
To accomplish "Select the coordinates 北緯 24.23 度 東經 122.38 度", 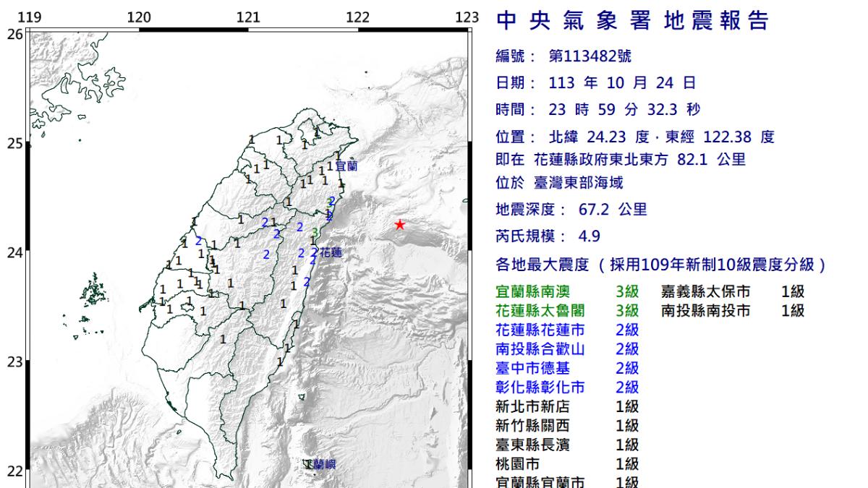I will pos(662,137).
